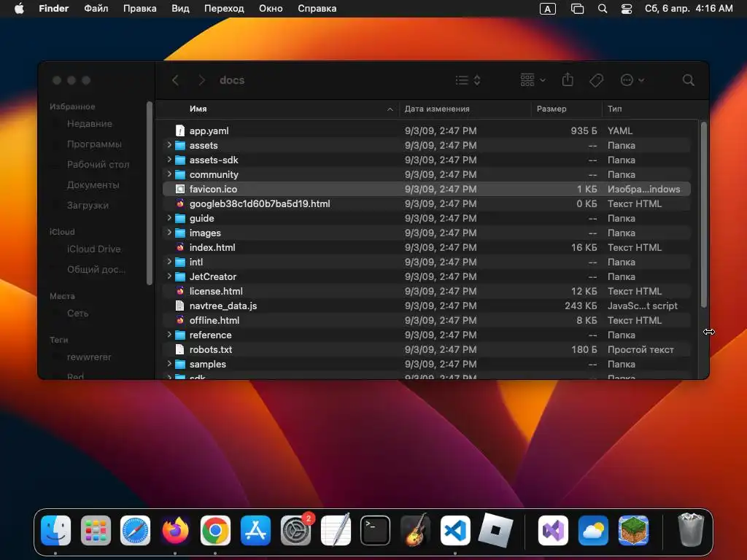747x560 pixels.
Task: Go back with the Finder back arrow
Action: [175, 80]
